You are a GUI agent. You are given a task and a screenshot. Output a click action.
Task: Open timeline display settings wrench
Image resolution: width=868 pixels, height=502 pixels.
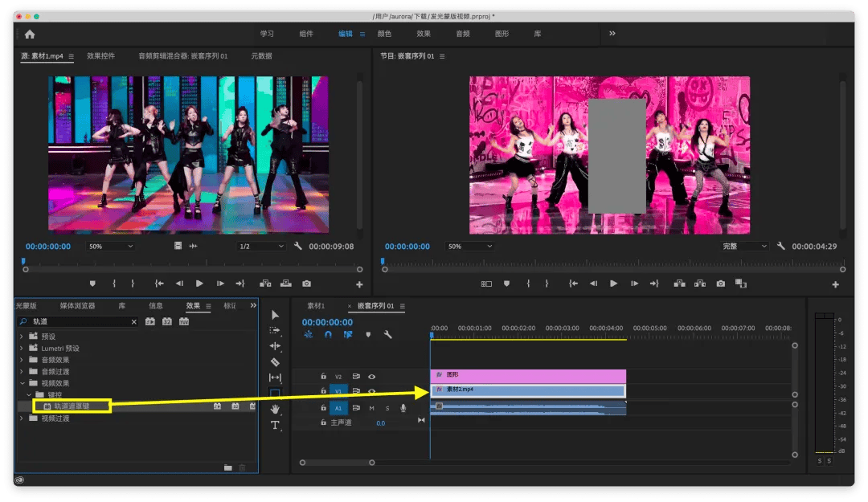pyautogui.click(x=387, y=334)
